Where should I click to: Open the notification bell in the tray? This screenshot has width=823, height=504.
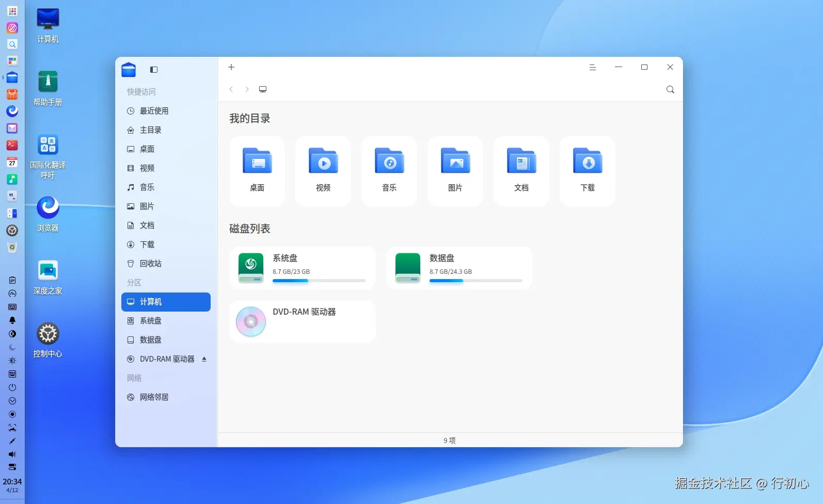(12, 320)
